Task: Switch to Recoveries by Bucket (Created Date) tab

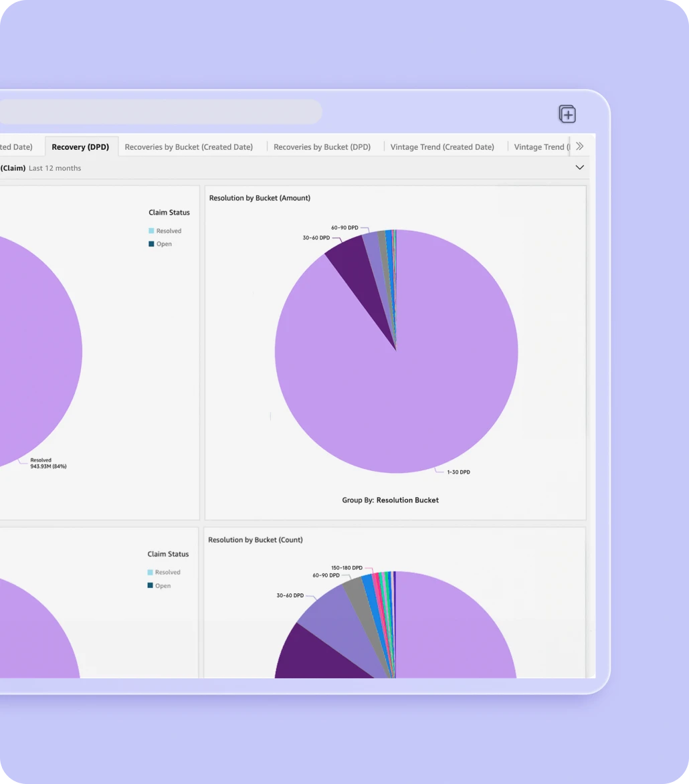Action: (189, 146)
